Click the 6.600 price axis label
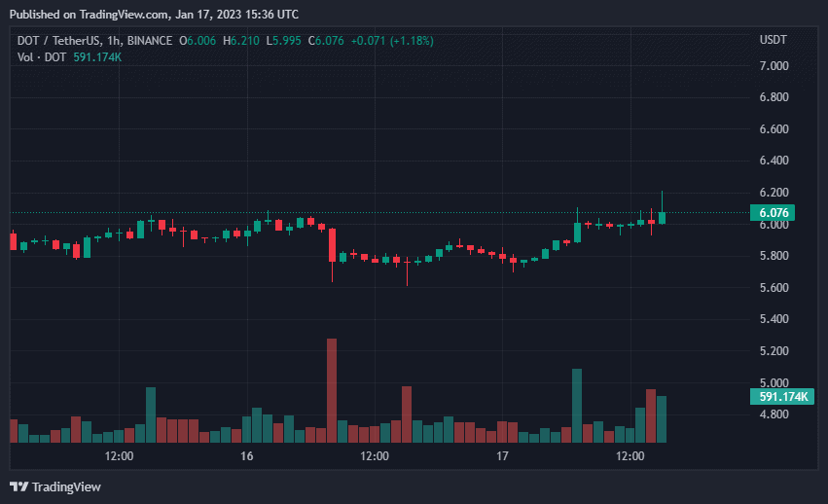 click(774, 129)
